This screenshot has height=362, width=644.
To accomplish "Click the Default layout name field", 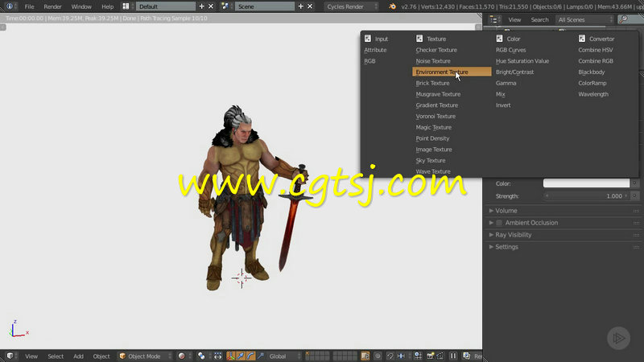I will point(167,6).
